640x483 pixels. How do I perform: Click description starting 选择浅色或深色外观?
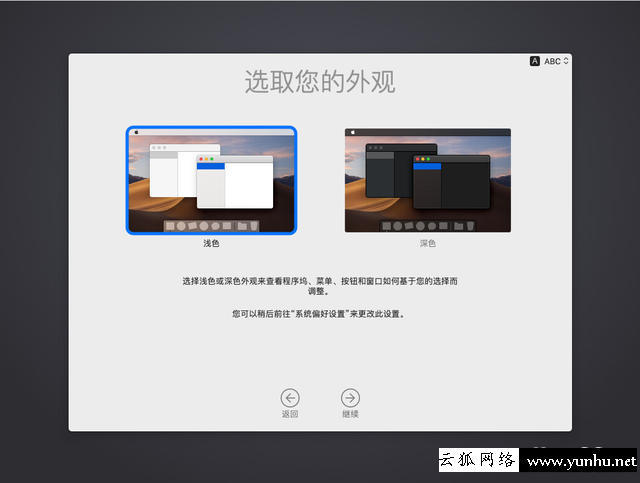(320, 286)
